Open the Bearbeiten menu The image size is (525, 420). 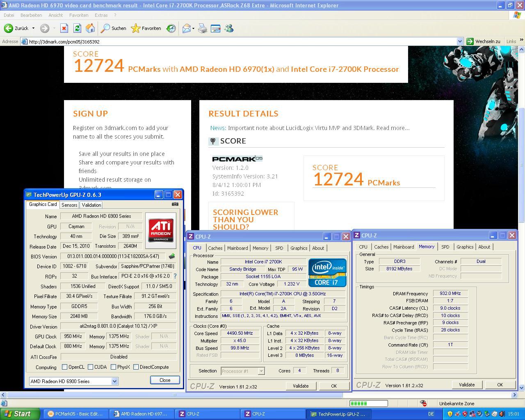pyautogui.click(x=31, y=15)
